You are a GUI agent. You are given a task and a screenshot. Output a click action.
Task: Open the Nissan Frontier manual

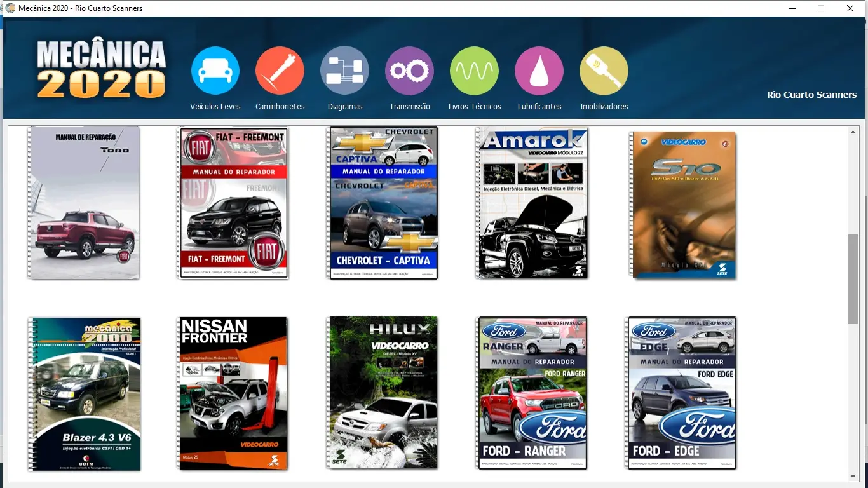tap(233, 393)
